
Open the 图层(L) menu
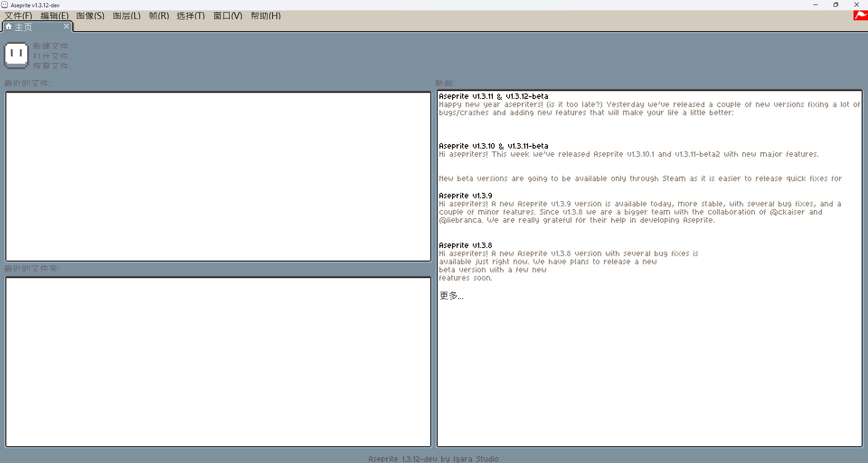pos(127,16)
